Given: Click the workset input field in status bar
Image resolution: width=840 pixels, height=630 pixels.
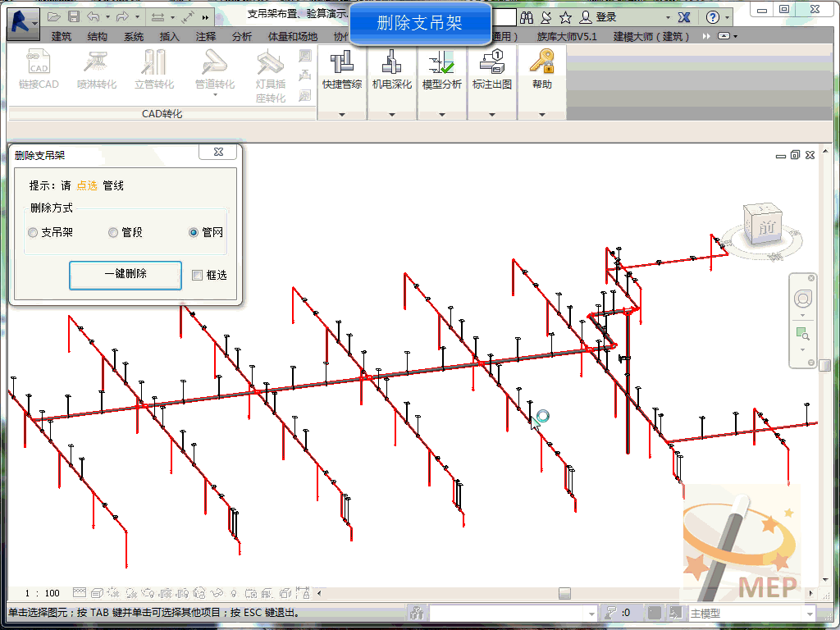Looking at the screenshot, I should (513, 613).
